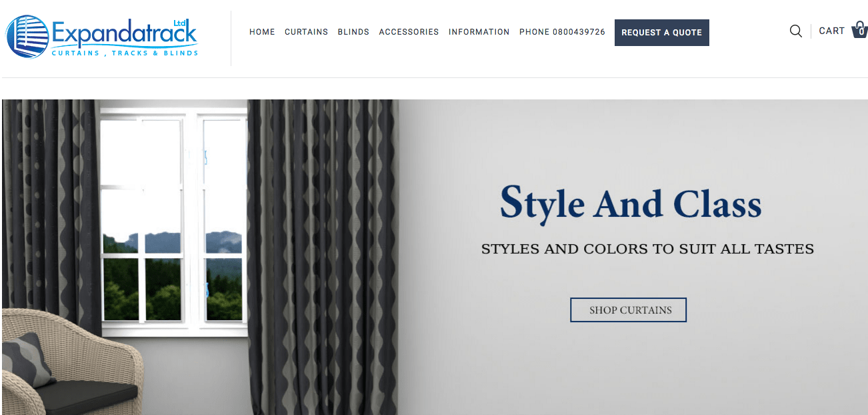The image size is (868, 415).
Task: Click the Curtains, Tracks & Blinds tagline
Action: 125,53
